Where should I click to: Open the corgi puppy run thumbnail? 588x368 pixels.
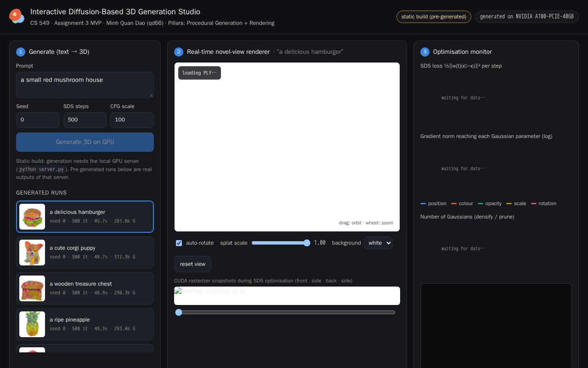(x=32, y=253)
